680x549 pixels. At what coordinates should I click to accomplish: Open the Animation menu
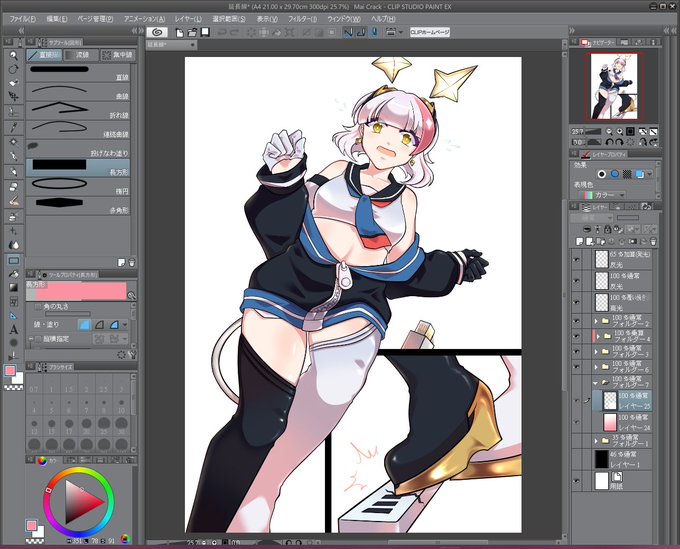(x=144, y=19)
